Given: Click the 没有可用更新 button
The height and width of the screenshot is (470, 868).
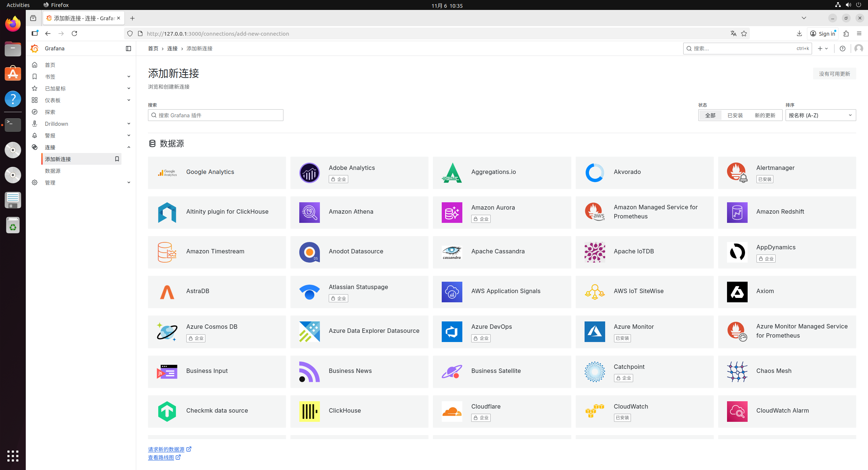Looking at the screenshot, I should (834, 74).
